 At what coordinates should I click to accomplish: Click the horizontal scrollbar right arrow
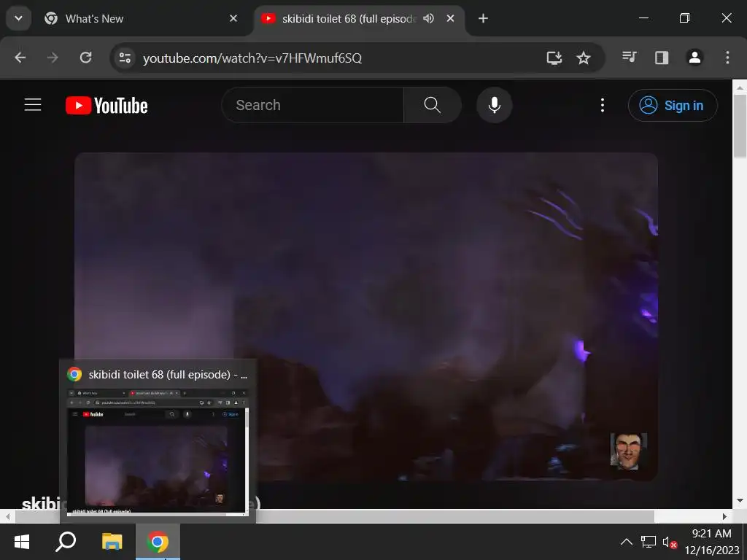724,517
